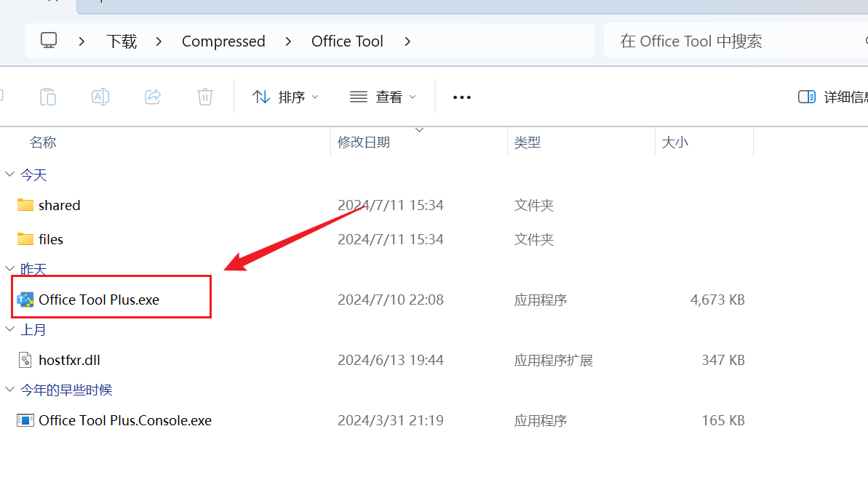Click the Share icon in toolbar
Viewport: 868px width, 490px height.
coord(153,97)
